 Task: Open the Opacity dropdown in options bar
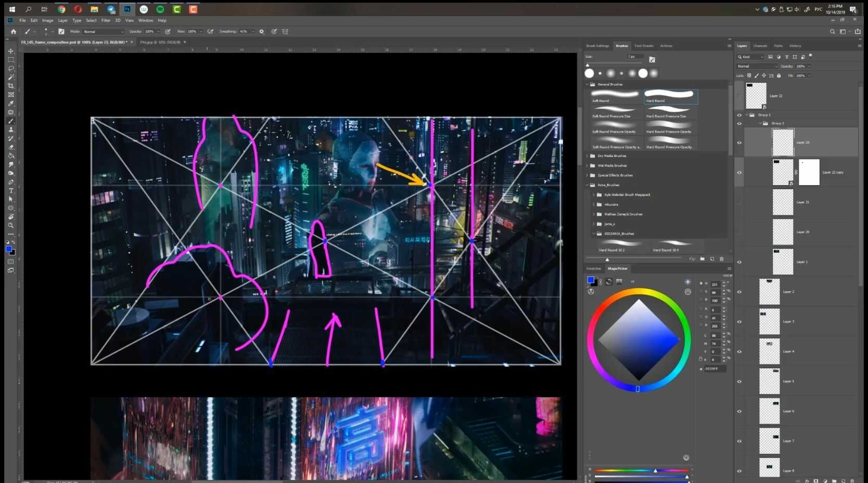click(x=159, y=32)
